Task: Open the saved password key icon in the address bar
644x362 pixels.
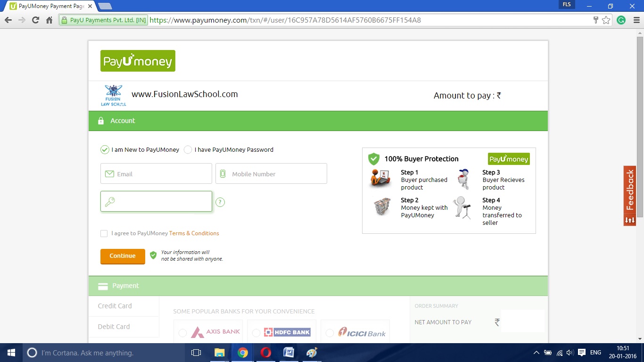Action: coord(596,20)
